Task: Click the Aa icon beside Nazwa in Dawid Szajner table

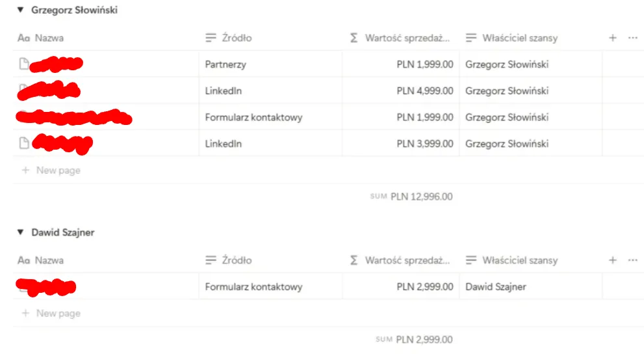Action: pos(24,260)
